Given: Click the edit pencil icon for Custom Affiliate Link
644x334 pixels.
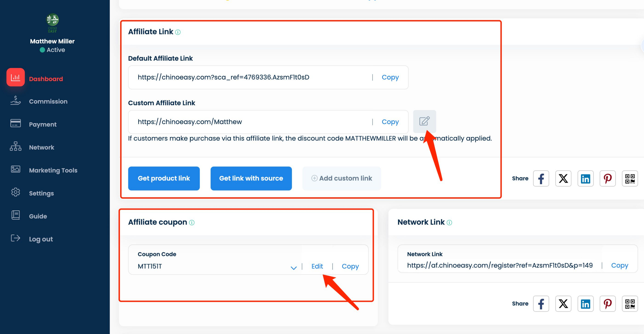Looking at the screenshot, I should [424, 121].
